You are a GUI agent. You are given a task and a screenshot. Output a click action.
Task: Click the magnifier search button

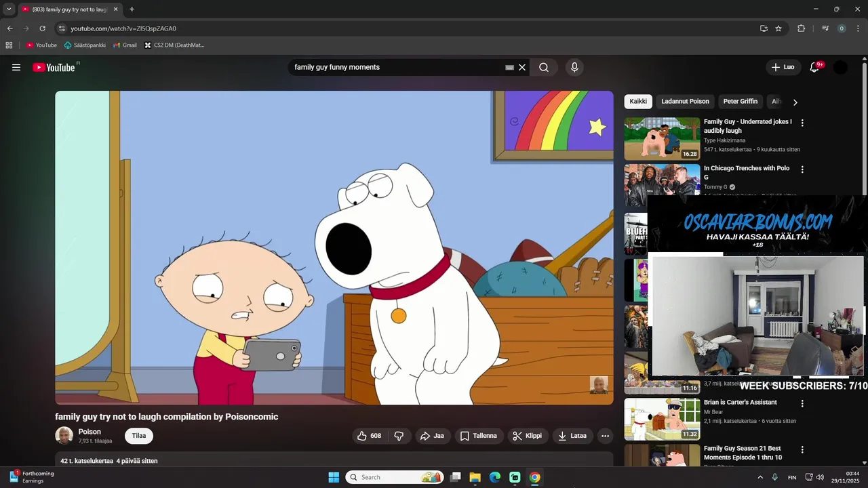[544, 67]
